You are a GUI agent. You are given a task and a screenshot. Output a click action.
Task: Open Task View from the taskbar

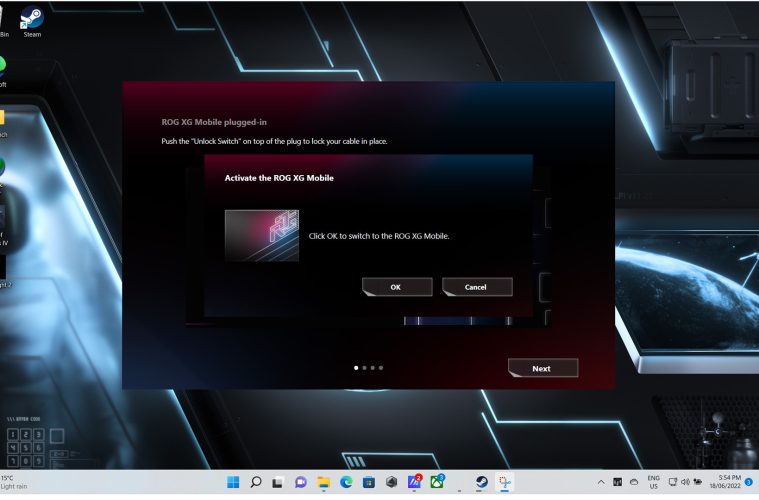[x=277, y=482]
